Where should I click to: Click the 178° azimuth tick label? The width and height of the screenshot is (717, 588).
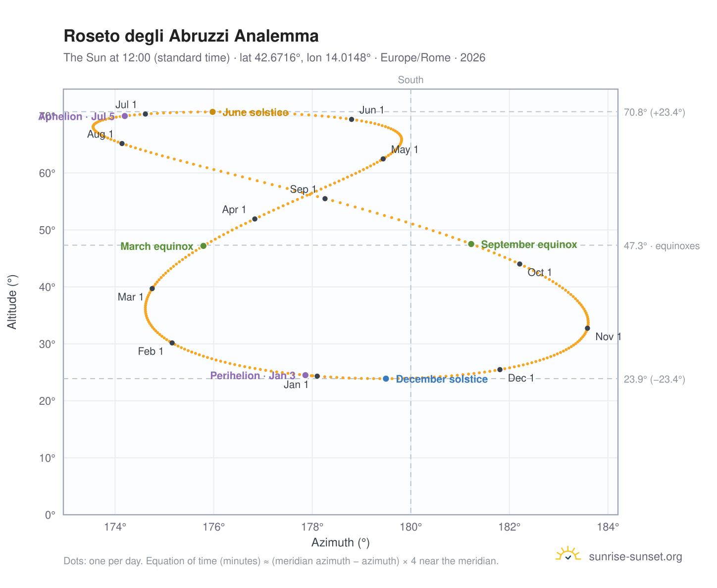pyautogui.click(x=312, y=526)
